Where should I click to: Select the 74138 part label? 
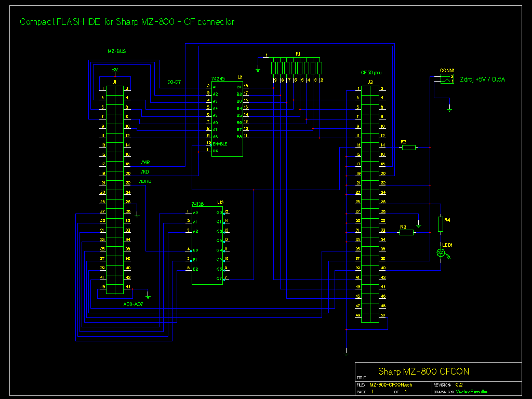(x=197, y=204)
